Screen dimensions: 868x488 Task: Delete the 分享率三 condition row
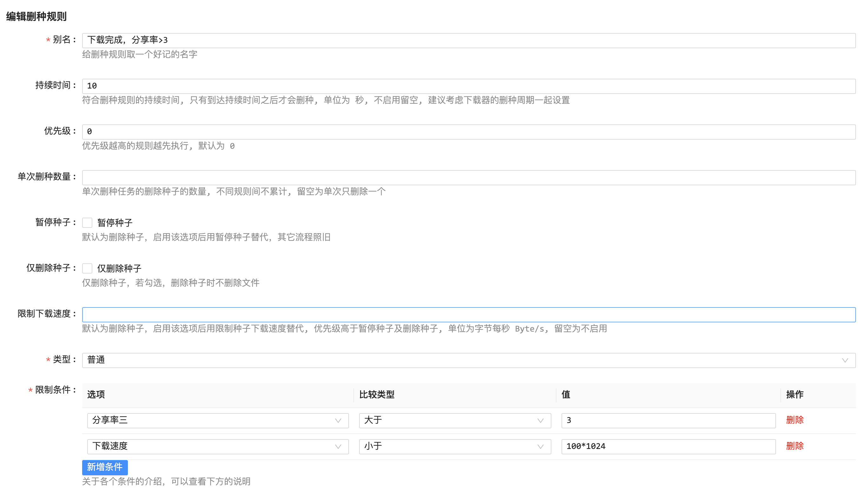pos(794,420)
